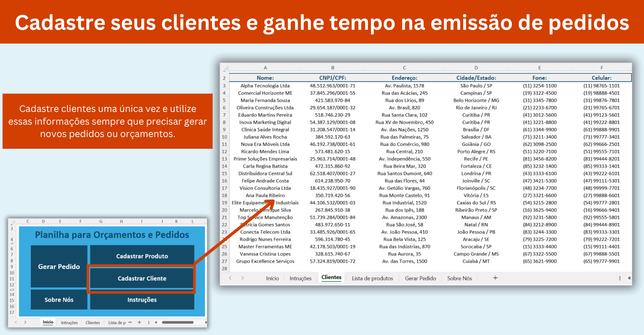The height and width of the screenshot is (335, 644).
Task: Select column E header in Clientes sheet
Action: (539, 68)
